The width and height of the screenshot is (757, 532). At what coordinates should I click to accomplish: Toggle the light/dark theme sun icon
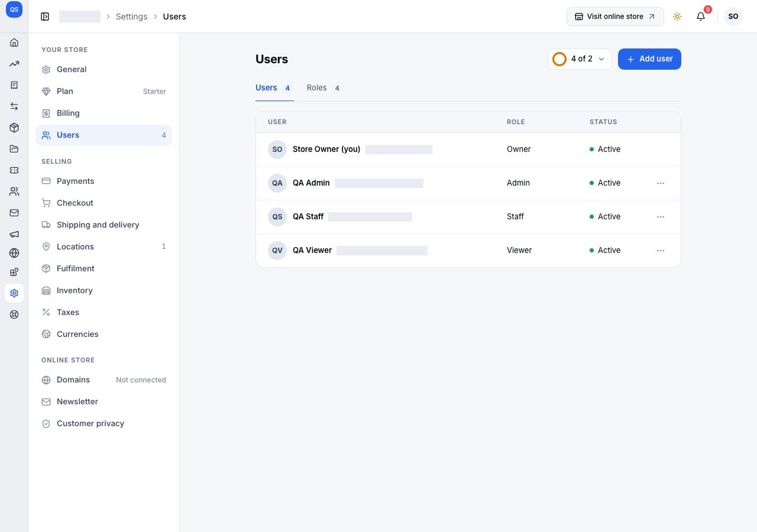677,17
